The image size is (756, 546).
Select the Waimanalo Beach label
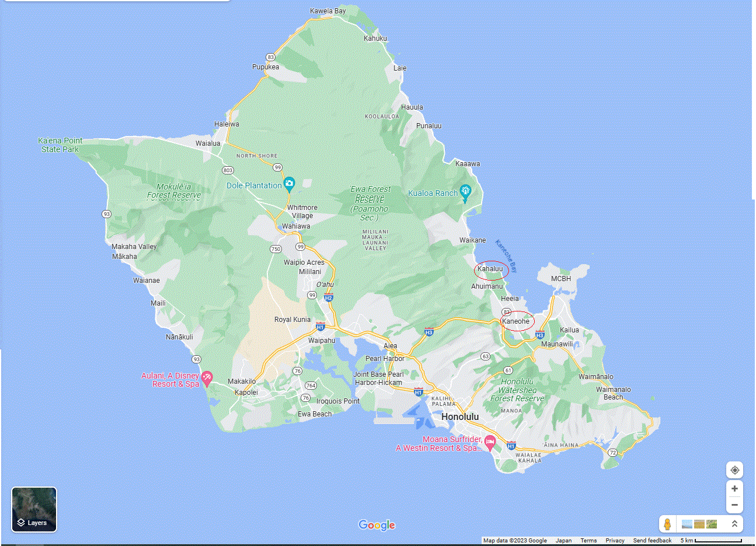613,393
